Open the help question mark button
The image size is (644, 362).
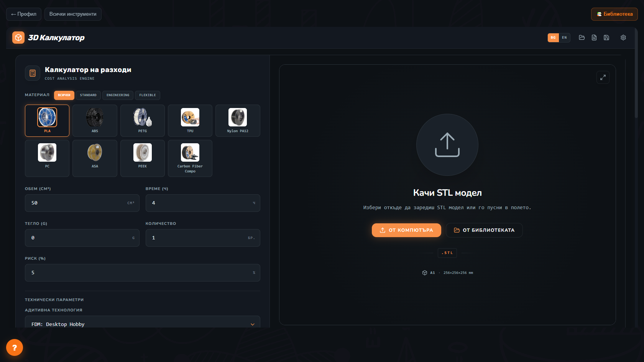click(x=15, y=347)
